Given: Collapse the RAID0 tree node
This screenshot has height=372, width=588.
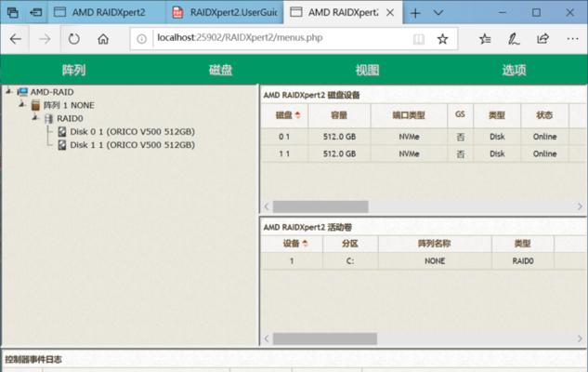Looking at the screenshot, I should coord(35,118).
